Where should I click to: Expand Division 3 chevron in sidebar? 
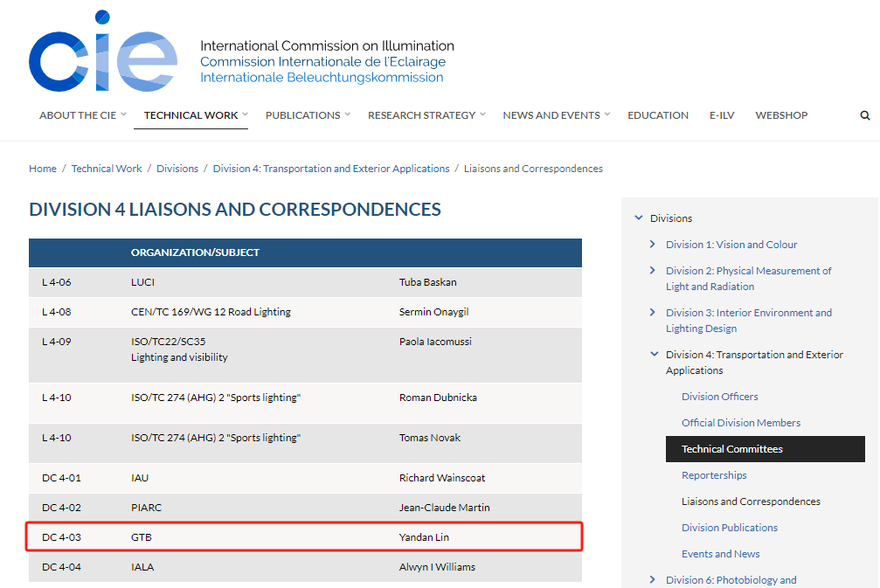tap(652, 313)
